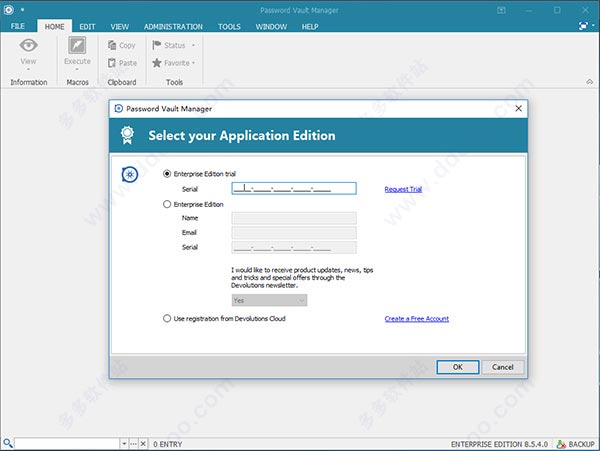
Task: Select Enterprise Edition trial radio button
Action: (167, 174)
